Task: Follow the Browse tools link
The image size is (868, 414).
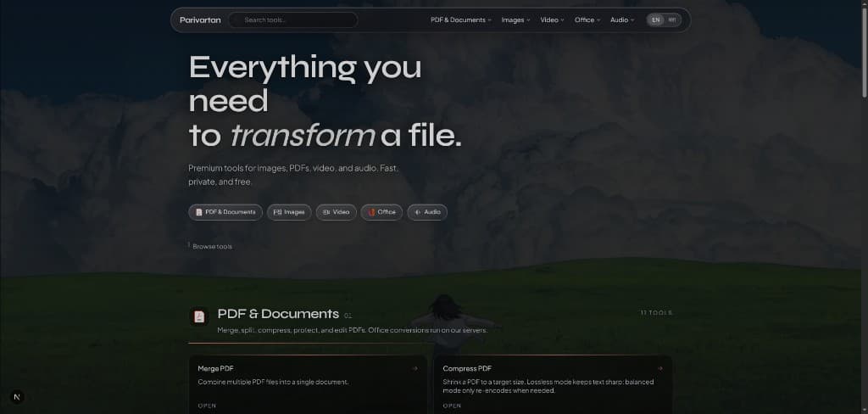Action: coord(212,247)
